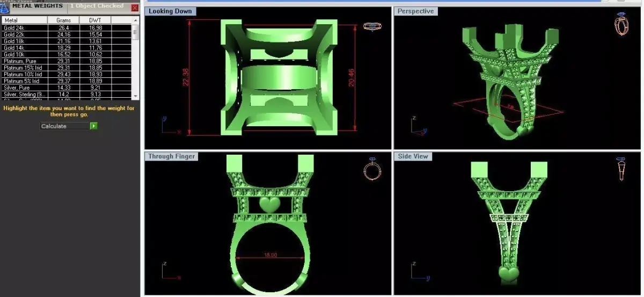The width and height of the screenshot is (644, 297).
Task: Click the ring orientation icon in Through Finger view
Action: point(372,168)
